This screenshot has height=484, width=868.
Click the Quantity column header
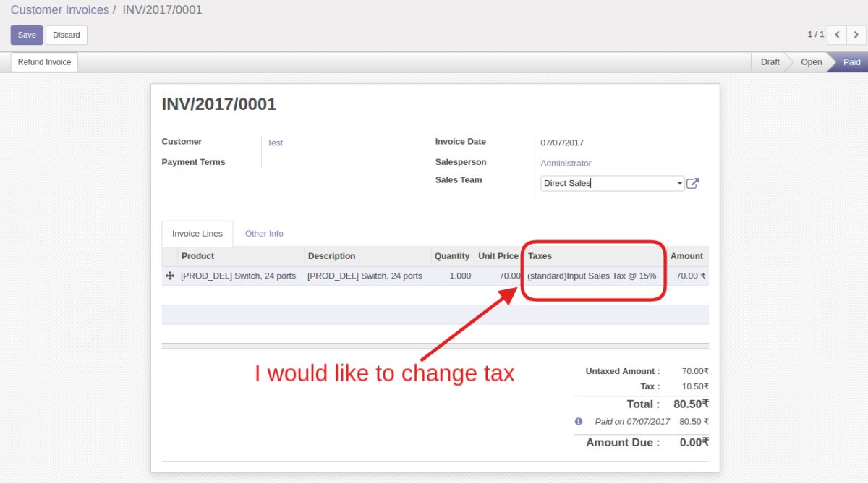(452, 256)
